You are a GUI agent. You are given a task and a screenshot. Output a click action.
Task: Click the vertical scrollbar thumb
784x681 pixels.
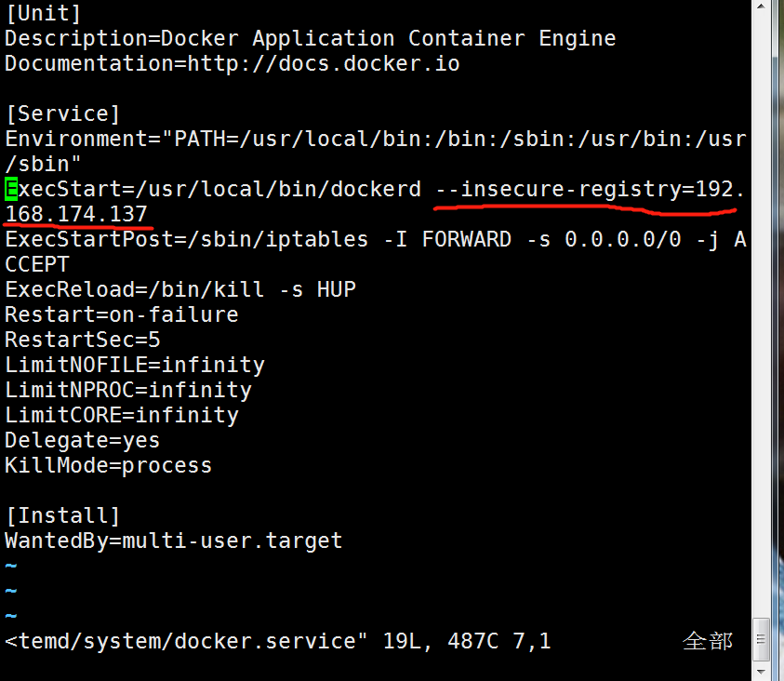coord(761,639)
